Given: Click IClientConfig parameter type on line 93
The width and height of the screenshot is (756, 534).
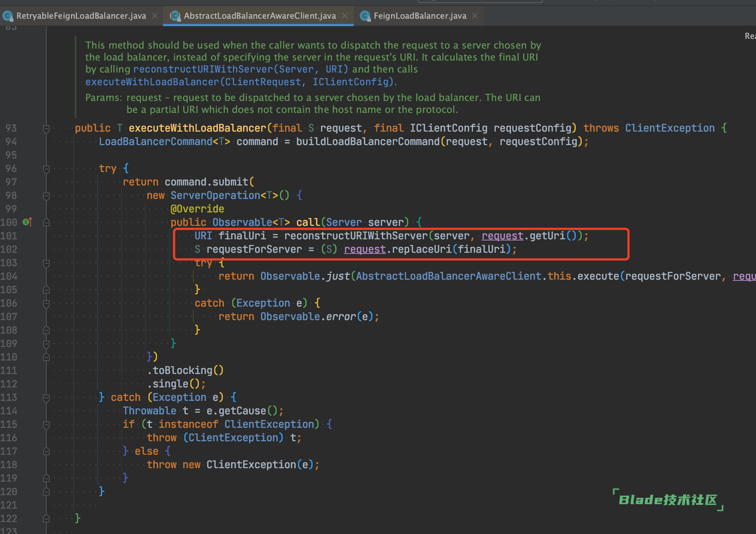Looking at the screenshot, I should tap(449, 128).
